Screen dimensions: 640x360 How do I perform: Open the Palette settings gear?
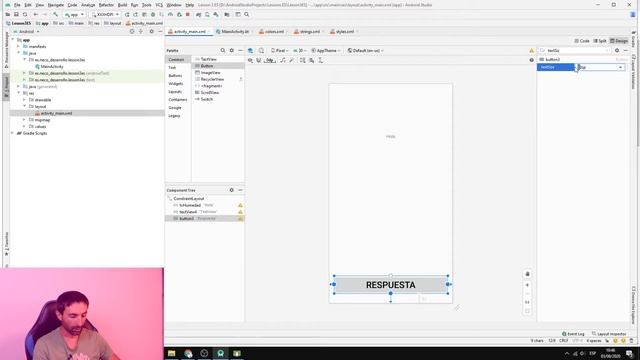[x=231, y=51]
